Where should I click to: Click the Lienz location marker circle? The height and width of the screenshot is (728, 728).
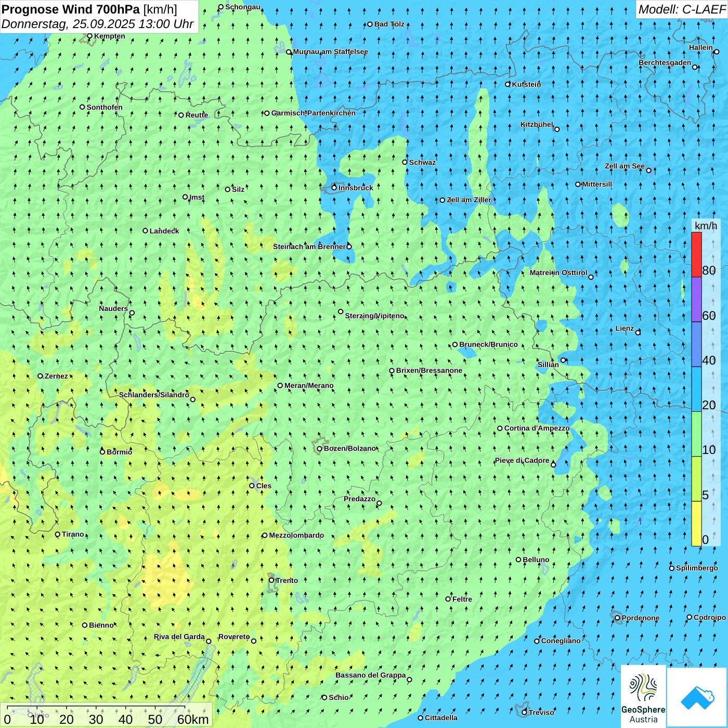pos(638,332)
